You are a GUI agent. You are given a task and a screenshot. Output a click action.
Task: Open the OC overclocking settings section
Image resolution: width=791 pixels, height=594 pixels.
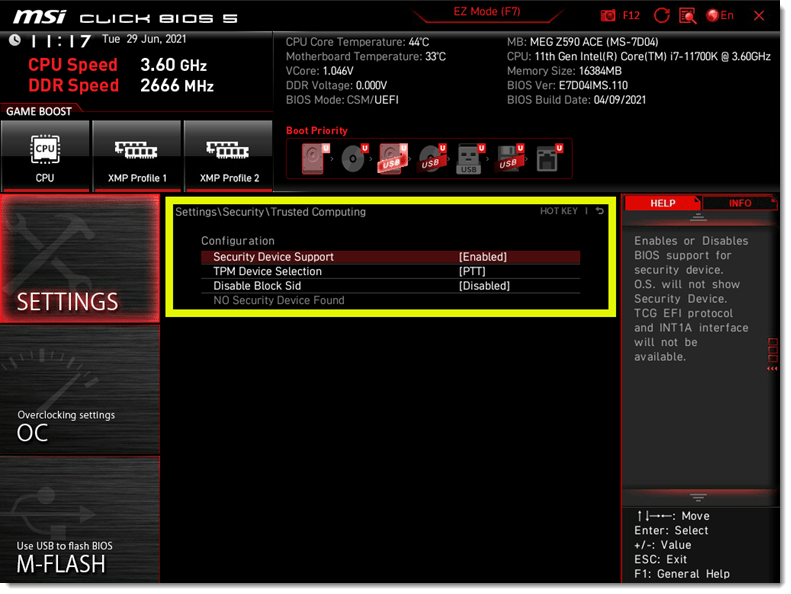click(80, 390)
